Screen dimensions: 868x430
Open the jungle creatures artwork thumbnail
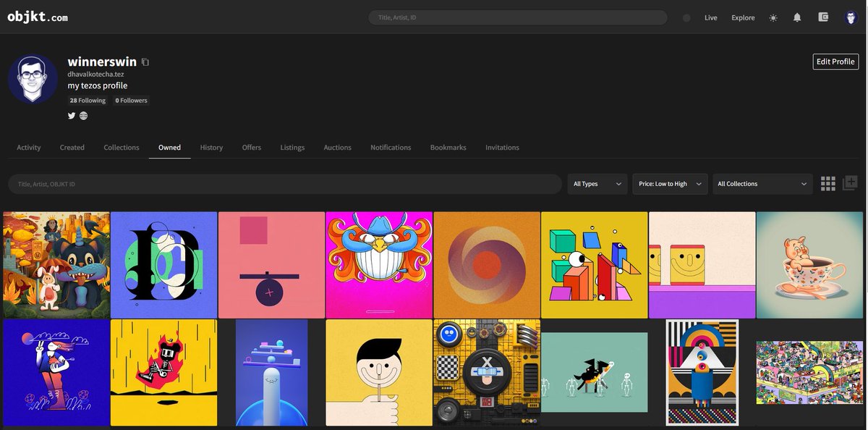(56, 265)
